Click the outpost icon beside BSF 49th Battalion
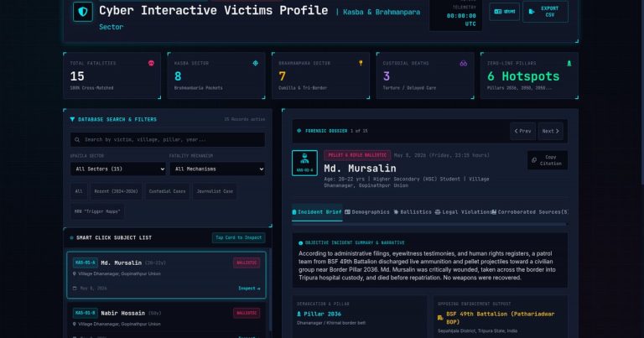644x338 pixels. pos(440,318)
